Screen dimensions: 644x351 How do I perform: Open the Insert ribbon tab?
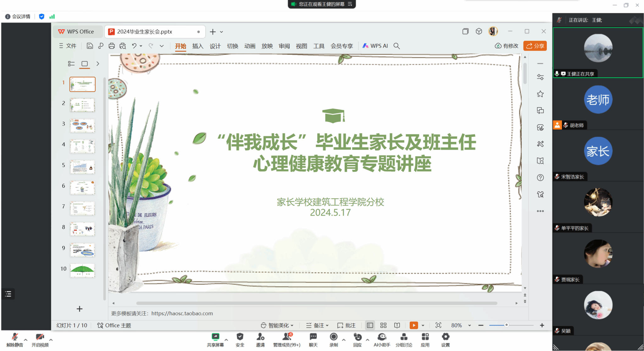198,46
